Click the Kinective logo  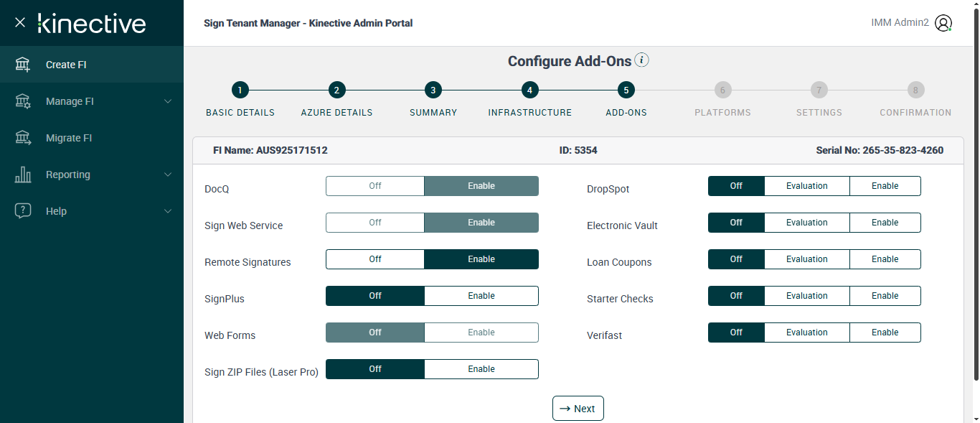[92, 23]
